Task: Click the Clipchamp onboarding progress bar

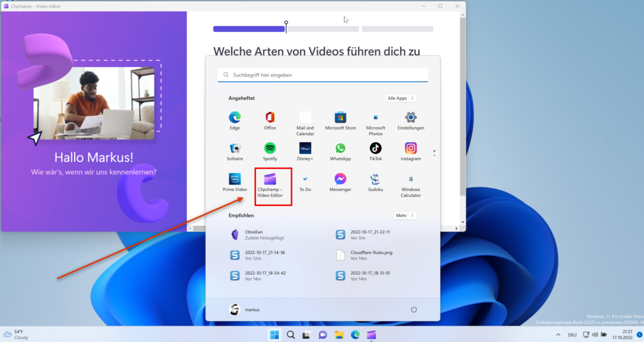Action: 323,29
